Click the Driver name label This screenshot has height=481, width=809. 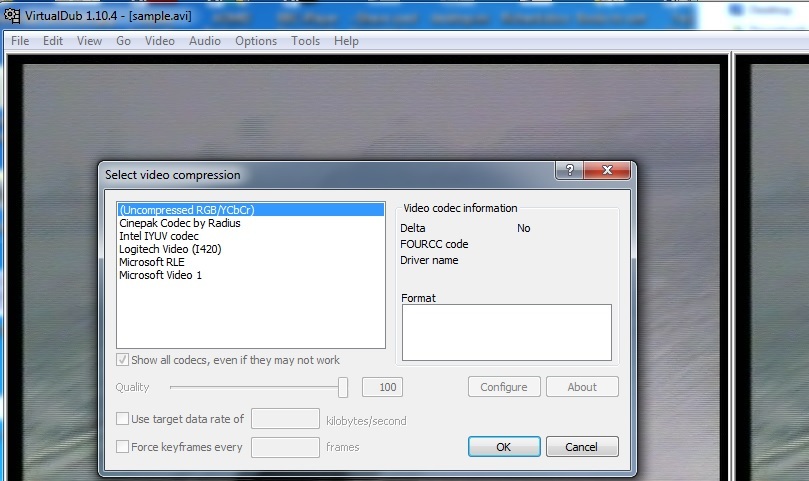pyautogui.click(x=429, y=260)
